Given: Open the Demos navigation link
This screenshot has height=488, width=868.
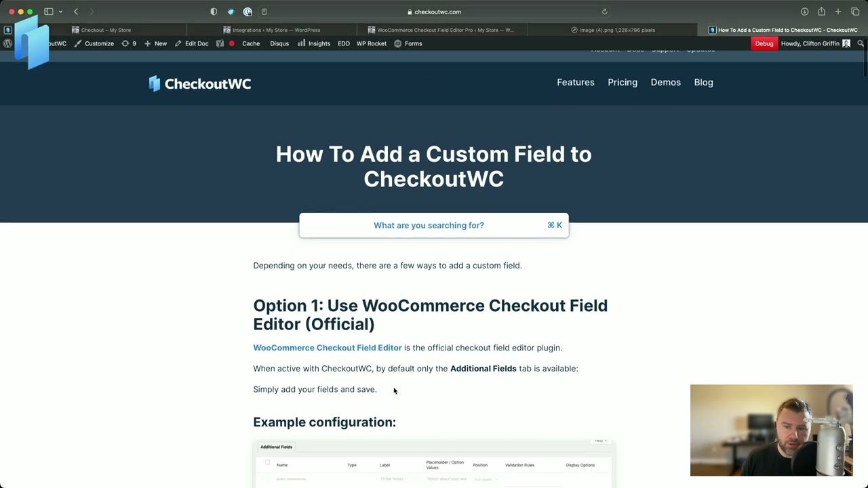Looking at the screenshot, I should pos(666,82).
